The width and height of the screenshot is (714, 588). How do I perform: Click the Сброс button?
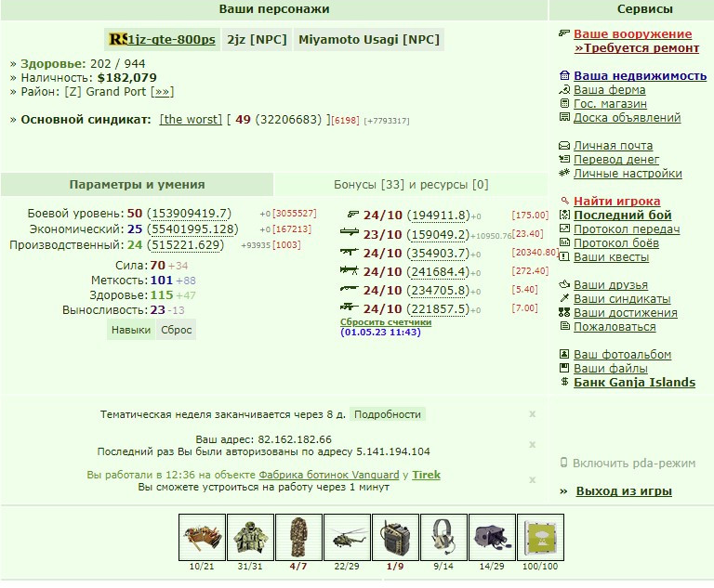(x=177, y=330)
